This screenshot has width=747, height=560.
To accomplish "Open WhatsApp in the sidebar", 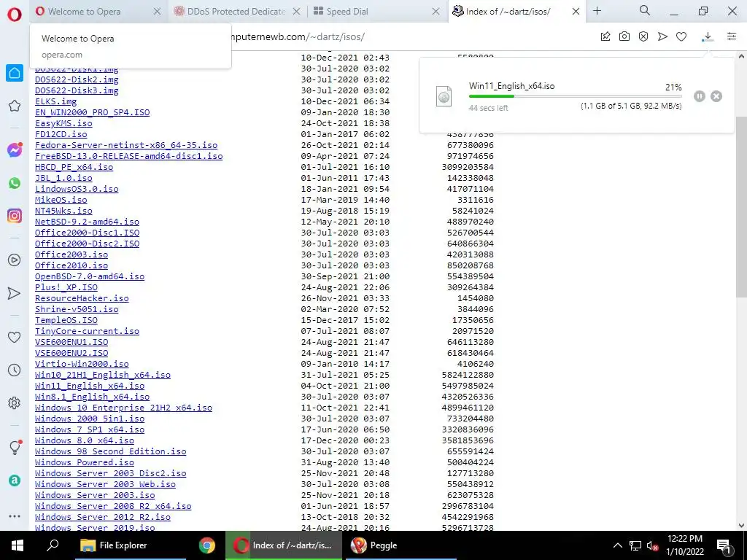I will (15, 183).
